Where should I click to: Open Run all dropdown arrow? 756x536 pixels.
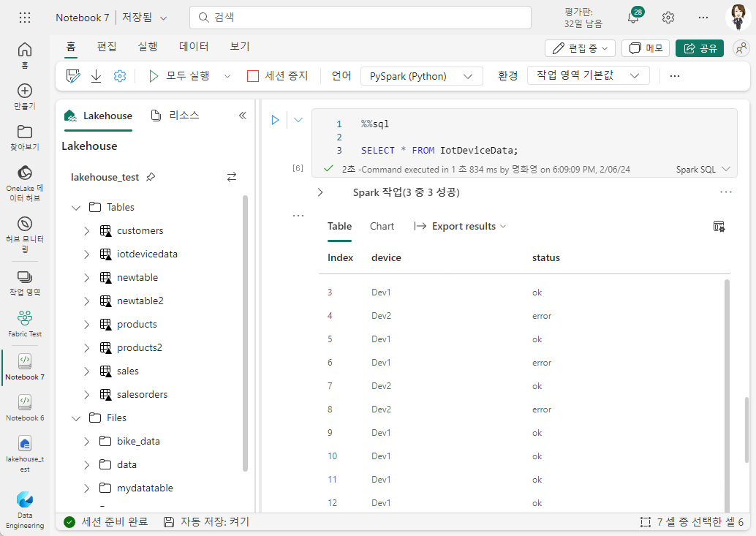[x=227, y=76]
